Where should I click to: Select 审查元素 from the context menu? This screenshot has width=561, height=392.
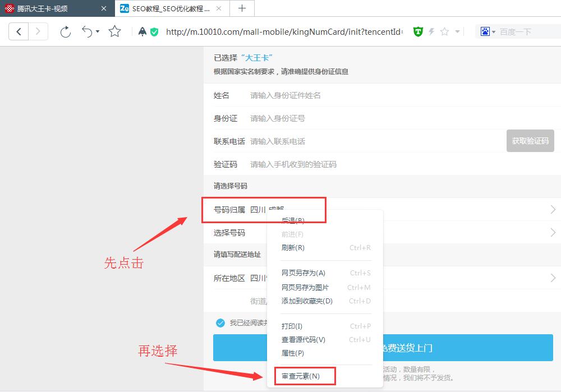coord(303,377)
